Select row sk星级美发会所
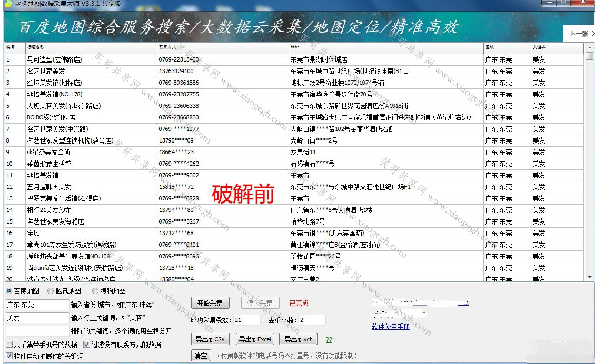595x364 pixels. tap(294, 152)
